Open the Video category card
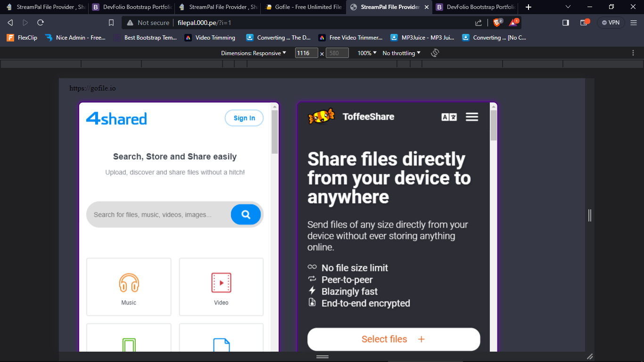The height and width of the screenshot is (362, 644). 221,287
